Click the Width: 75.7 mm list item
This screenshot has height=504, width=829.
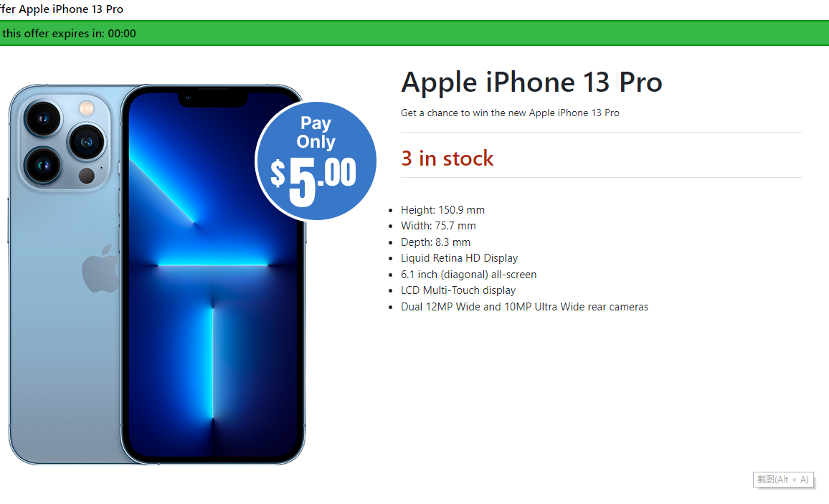tap(438, 226)
